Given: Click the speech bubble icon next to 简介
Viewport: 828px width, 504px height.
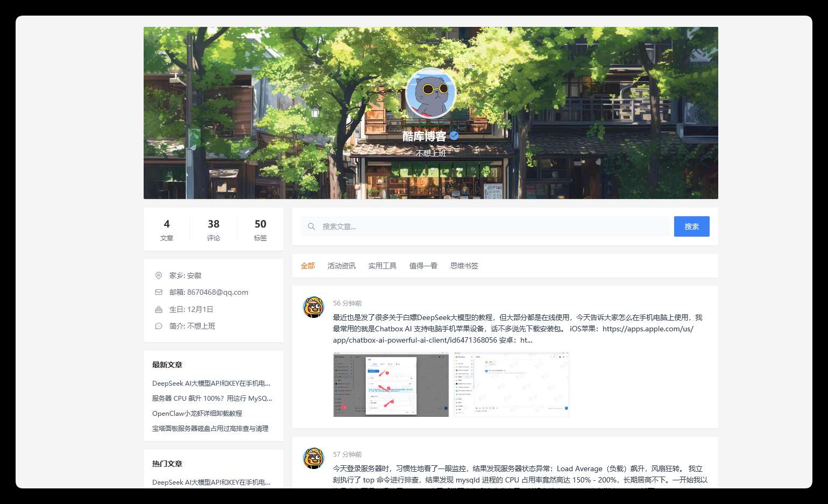Looking at the screenshot, I should pos(159,326).
